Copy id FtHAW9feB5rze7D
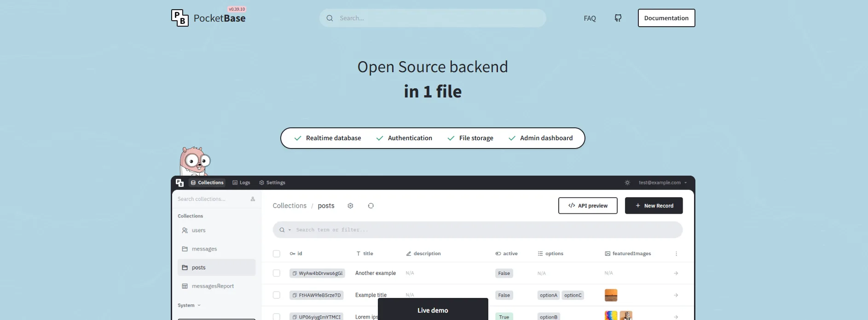868x320 pixels. 295,295
